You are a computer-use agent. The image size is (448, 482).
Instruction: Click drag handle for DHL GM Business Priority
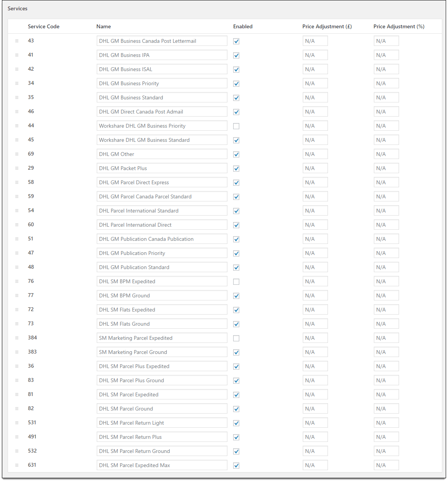(x=17, y=83)
